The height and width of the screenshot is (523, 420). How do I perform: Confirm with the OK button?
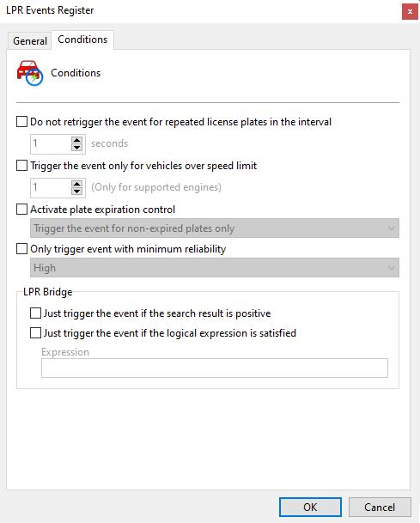click(x=310, y=507)
